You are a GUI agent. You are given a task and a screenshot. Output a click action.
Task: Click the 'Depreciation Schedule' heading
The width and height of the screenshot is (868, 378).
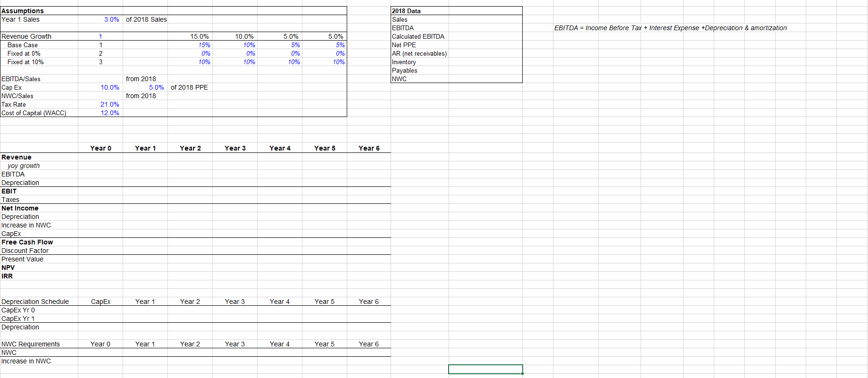tap(35, 302)
